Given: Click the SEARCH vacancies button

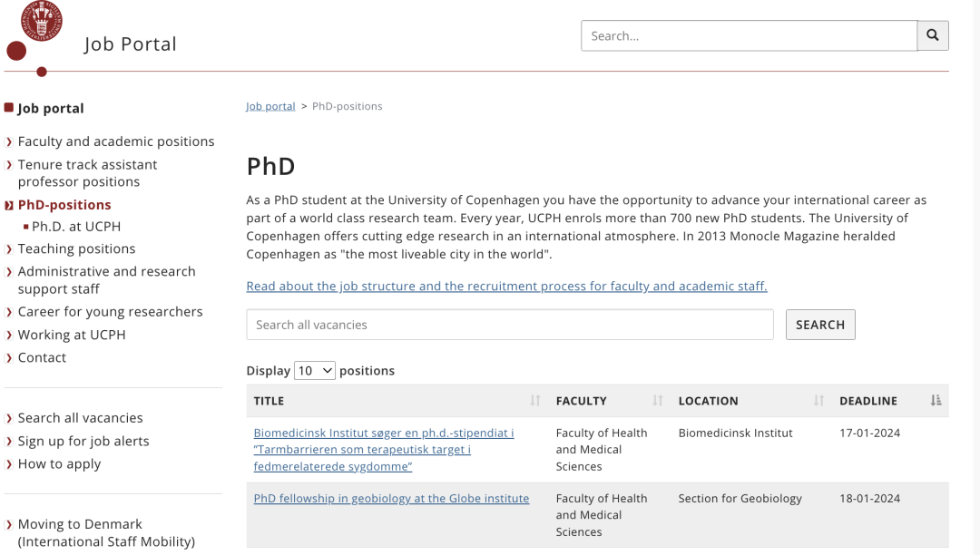Looking at the screenshot, I should point(820,325).
